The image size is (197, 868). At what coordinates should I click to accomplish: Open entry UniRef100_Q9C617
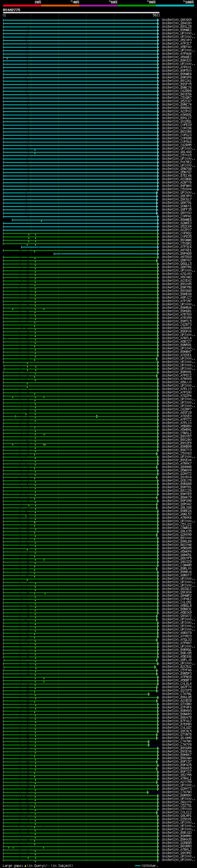click(x=177, y=199)
